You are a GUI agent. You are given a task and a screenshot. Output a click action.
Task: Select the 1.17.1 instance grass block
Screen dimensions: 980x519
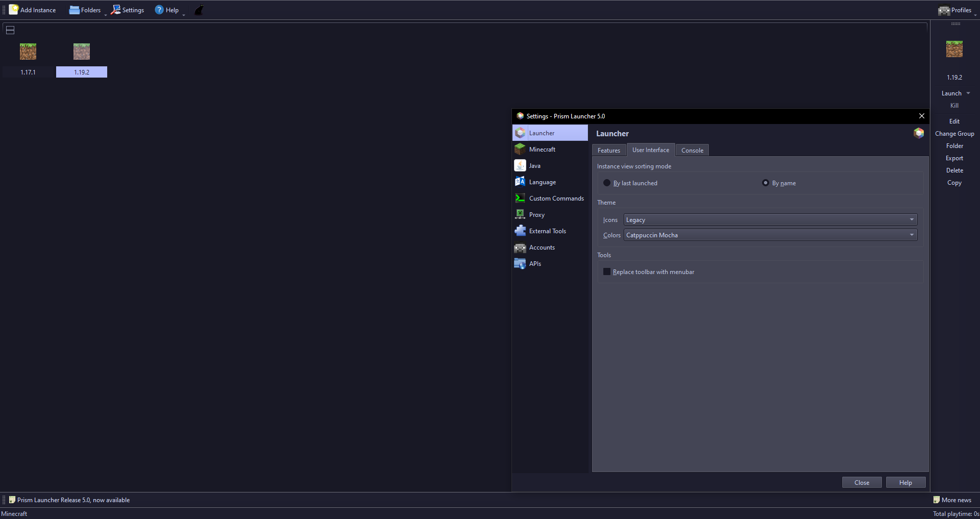(28, 51)
